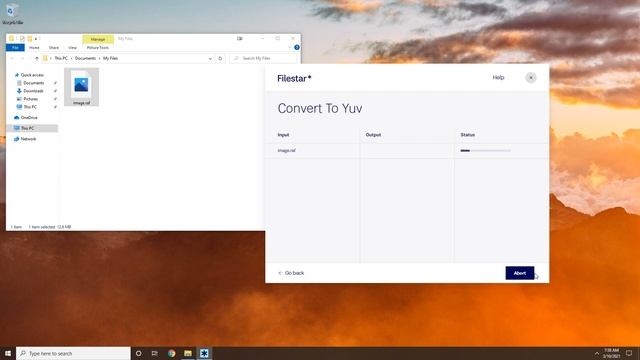Select pinned This PC under Quick access
Image resolution: width=640 pixels, height=360 pixels.
[30, 107]
